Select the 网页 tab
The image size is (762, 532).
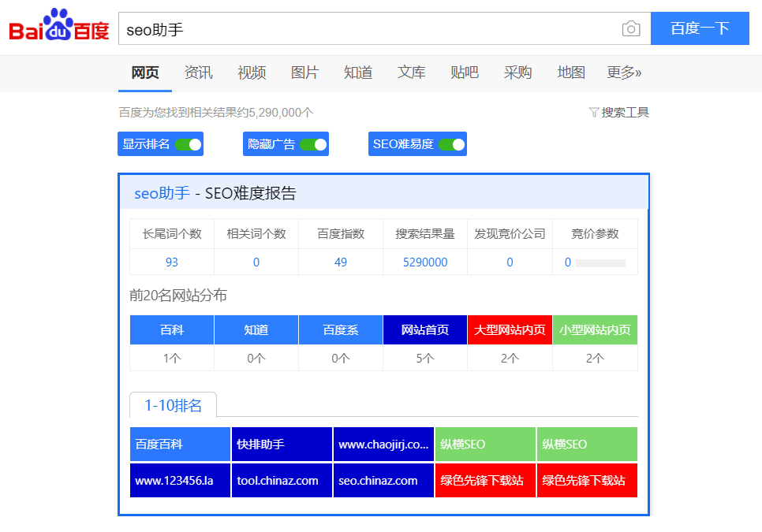(145, 73)
